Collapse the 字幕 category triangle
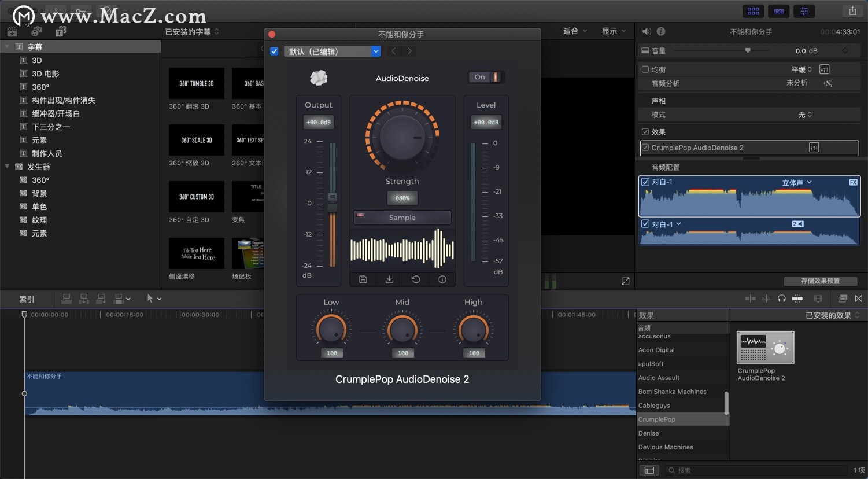 point(8,47)
